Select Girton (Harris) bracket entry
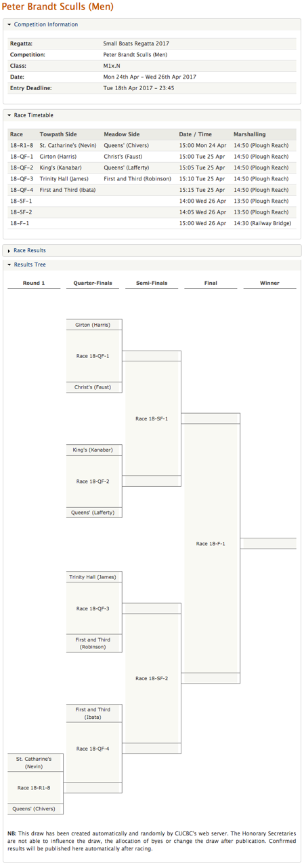 point(93,325)
